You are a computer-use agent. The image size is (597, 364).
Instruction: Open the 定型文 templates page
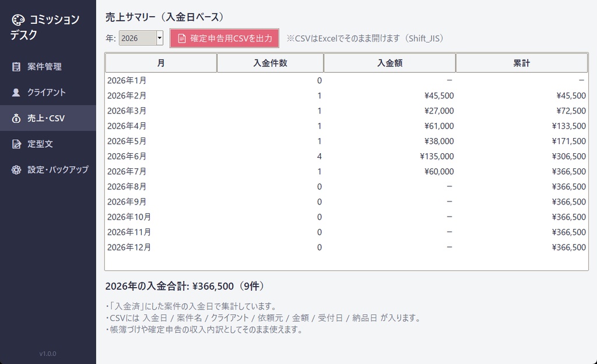click(48, 144)
